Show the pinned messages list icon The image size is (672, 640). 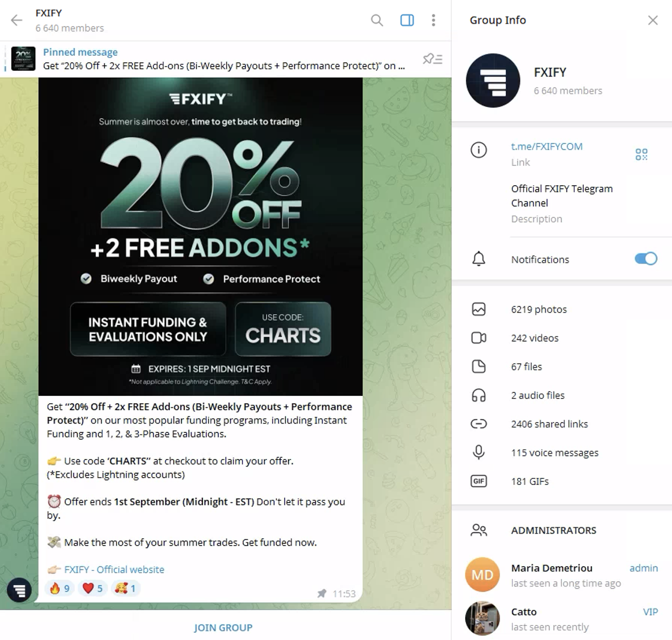pyautogui.click(x=433, y=59)
